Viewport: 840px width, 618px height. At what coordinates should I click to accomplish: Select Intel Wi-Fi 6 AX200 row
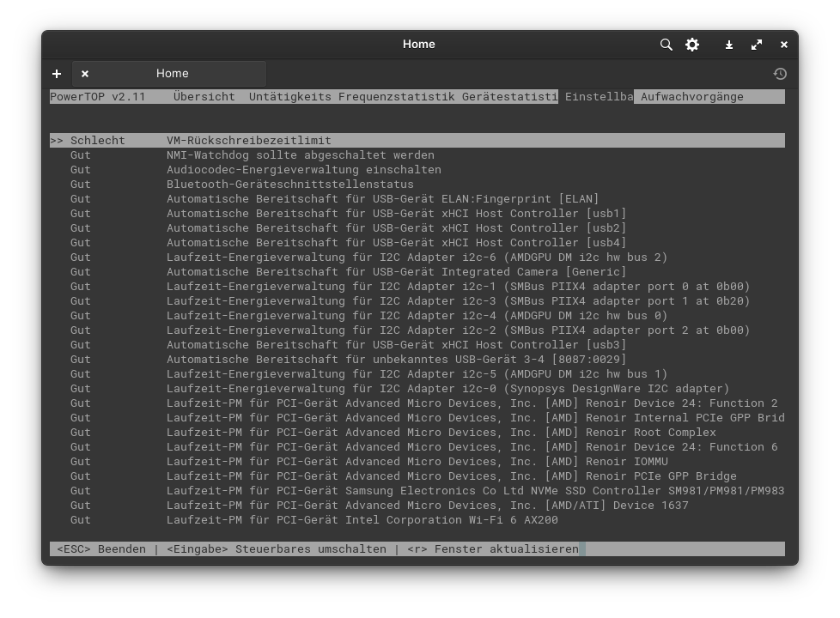pyautogui.click(x=417, y=520)
